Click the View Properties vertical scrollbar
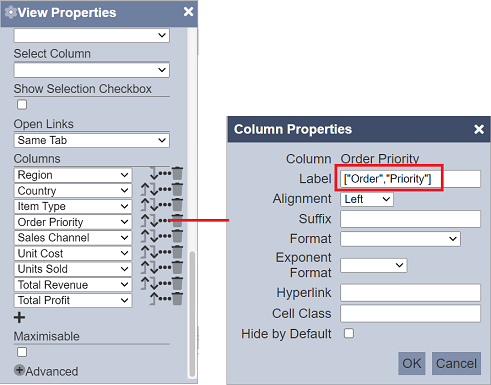The height and width of the screenshot is (385, 491). (x=192, y=313)
